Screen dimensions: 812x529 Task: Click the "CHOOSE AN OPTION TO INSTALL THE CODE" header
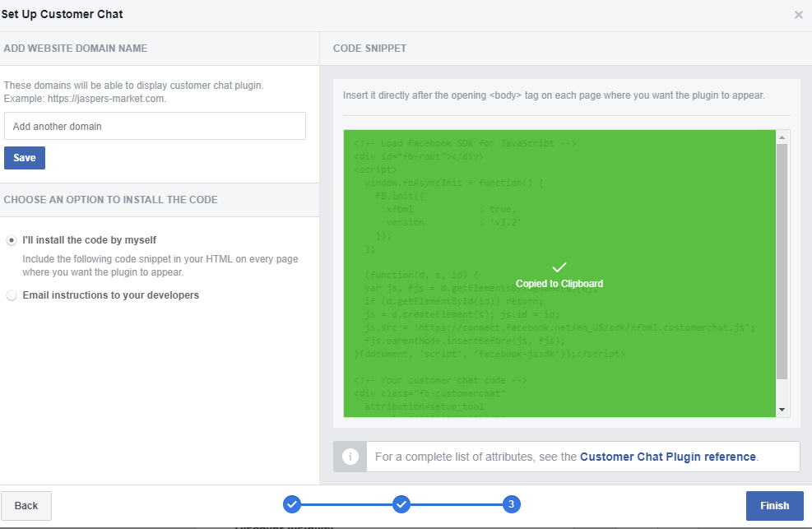click(110, 200)
